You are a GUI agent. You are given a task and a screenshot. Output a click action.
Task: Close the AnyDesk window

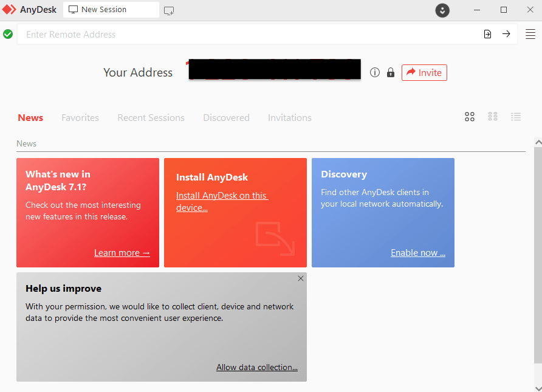pos(530,10)
